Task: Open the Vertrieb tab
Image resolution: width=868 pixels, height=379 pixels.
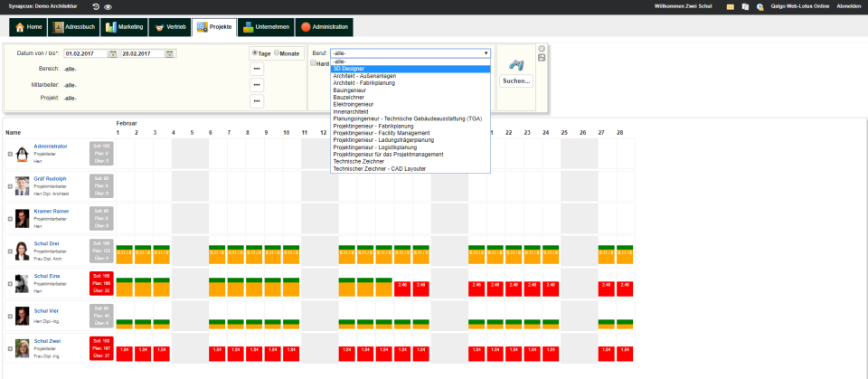Action: [169, 27]
